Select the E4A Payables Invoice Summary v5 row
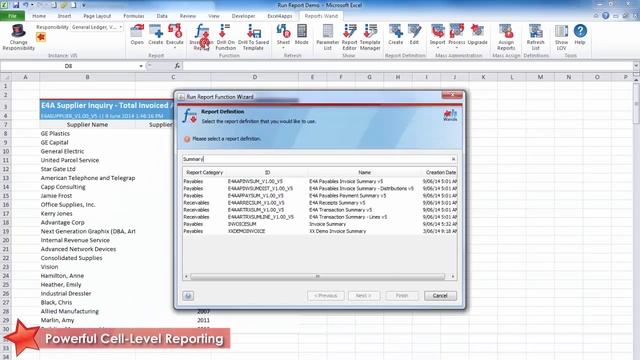The height and width of the screenshot is (360, 640). tap(320, 181)
